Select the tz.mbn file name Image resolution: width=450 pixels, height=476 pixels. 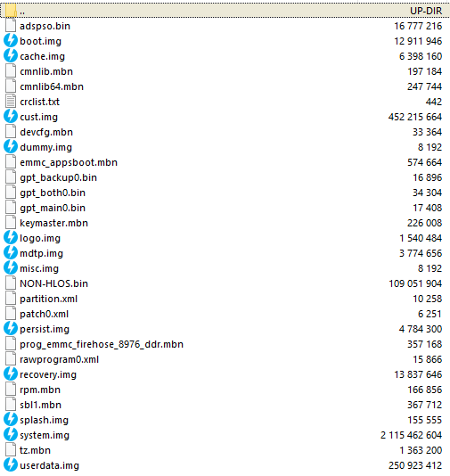[x=35, y=450]
